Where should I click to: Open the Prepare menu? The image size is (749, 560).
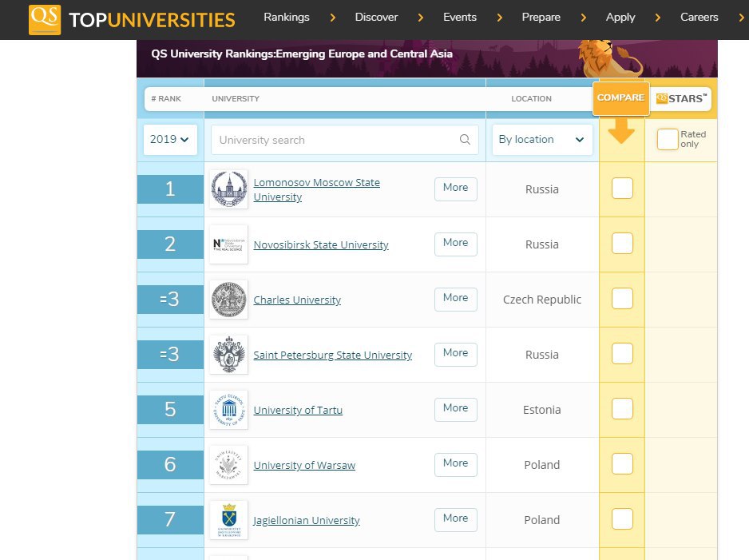coord(541,18)
